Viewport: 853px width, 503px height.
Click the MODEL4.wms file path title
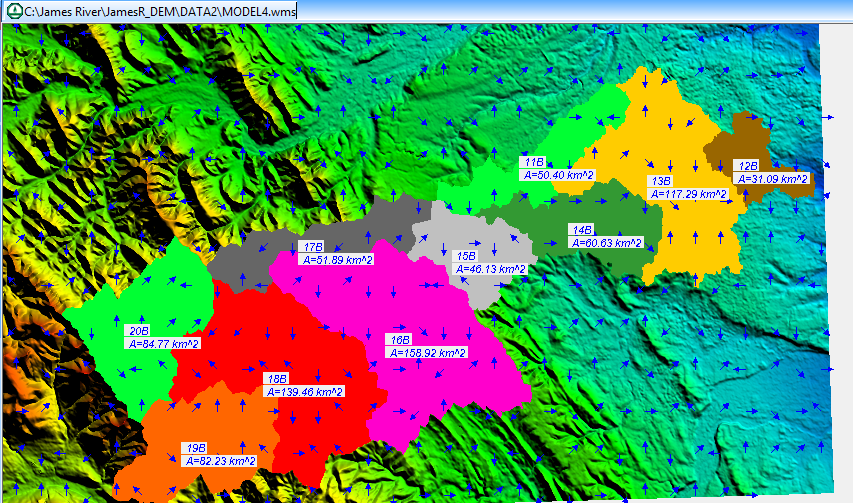[161, 10]
